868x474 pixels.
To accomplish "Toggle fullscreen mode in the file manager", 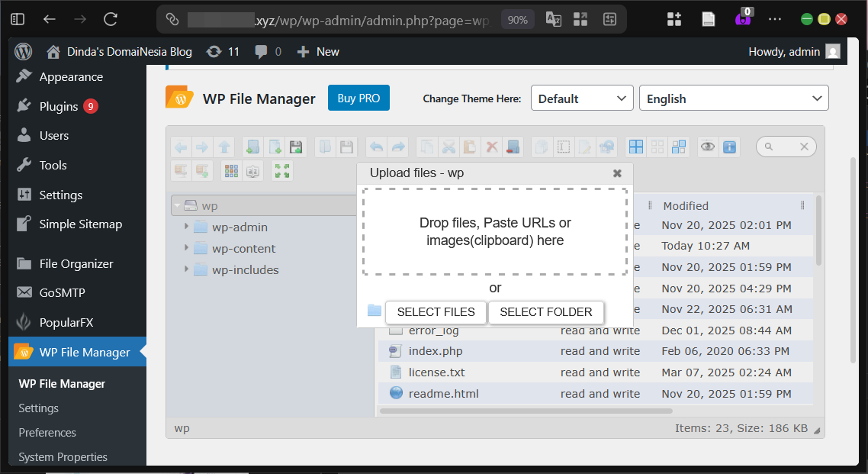I will coord(282,170).
